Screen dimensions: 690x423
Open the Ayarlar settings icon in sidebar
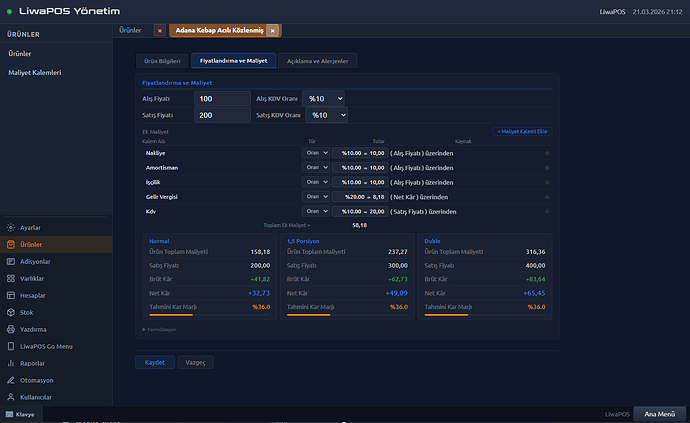tap(10, 228)
